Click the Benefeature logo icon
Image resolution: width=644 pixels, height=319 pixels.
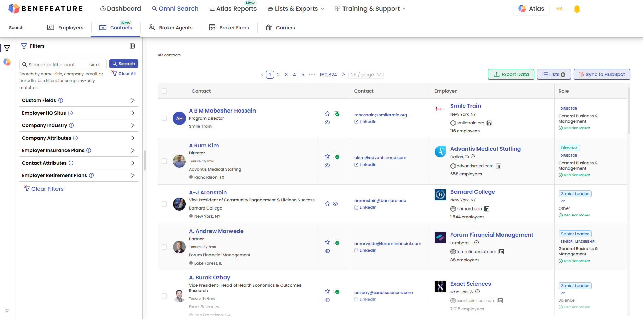pyautogui.click(x=14, y=9)
